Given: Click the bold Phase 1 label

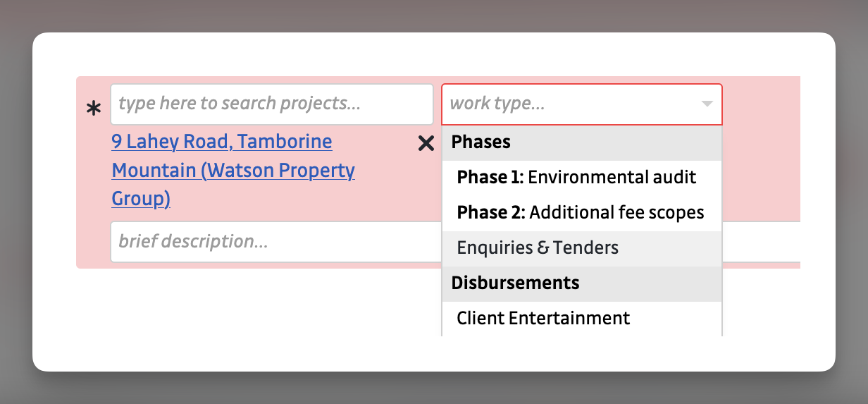Looking at the screenshot, I should [x=490, y=178].
